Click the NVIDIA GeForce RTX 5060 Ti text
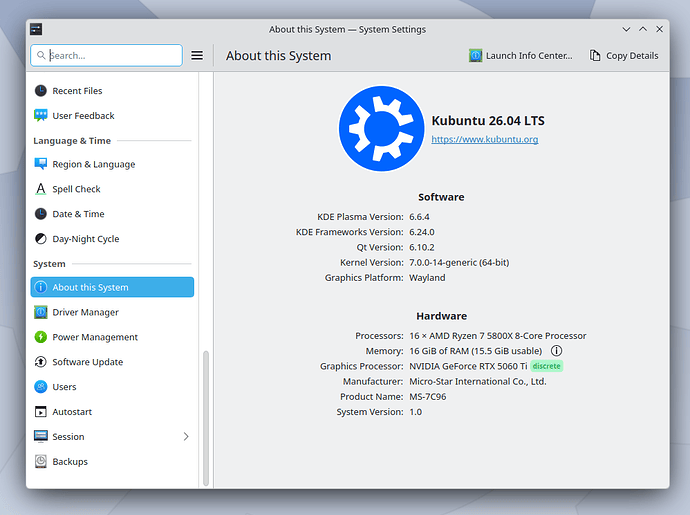 (x=468, y=366)
